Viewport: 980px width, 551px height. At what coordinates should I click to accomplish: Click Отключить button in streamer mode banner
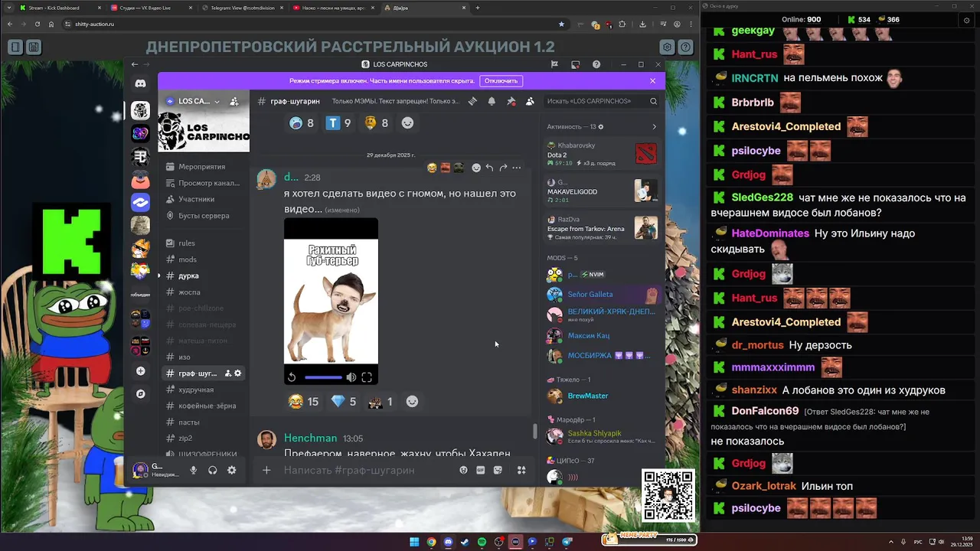[x=501, y=80]
